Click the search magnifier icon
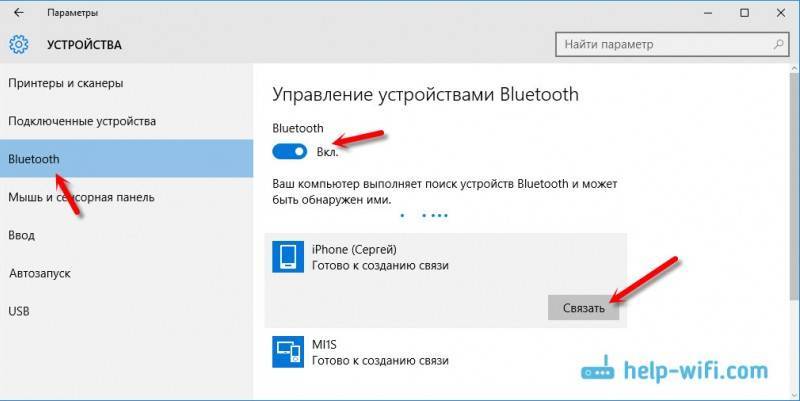 point(779,44)
